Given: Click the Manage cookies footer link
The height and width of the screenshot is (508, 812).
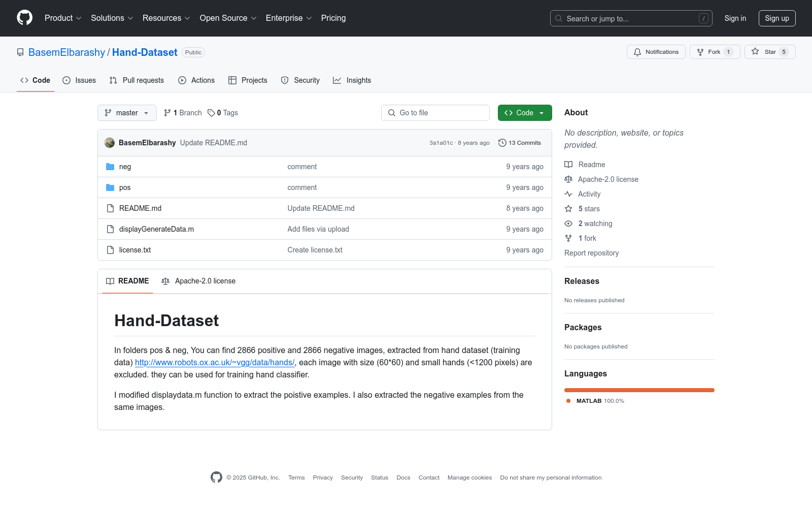Looking at the screenshot, I should tap(470, 478).
